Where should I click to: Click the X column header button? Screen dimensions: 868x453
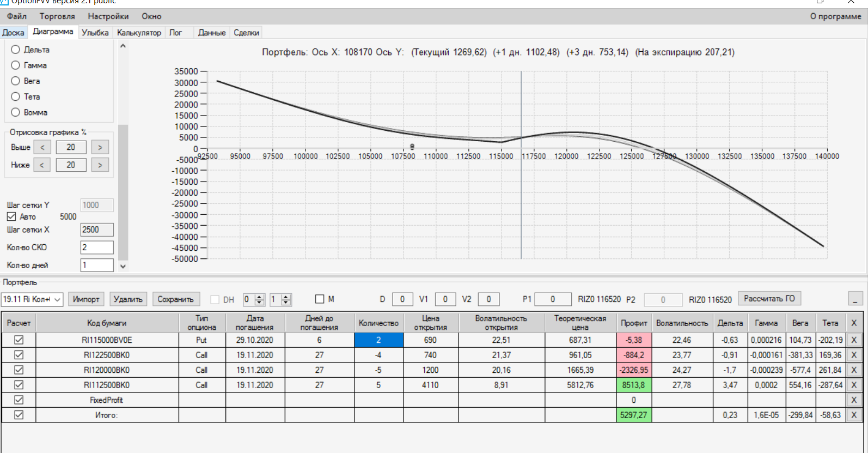854,323
